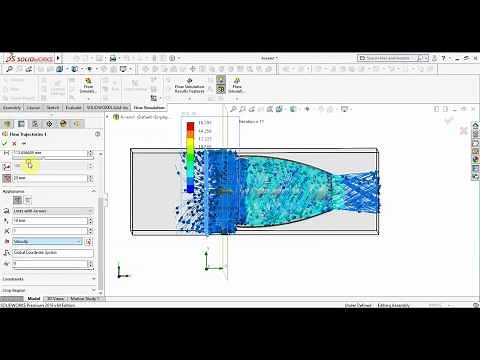Accept Flow Trajectories with green checkmark
The height and width of the screenshot is (360, 480).
click(5, 143)
